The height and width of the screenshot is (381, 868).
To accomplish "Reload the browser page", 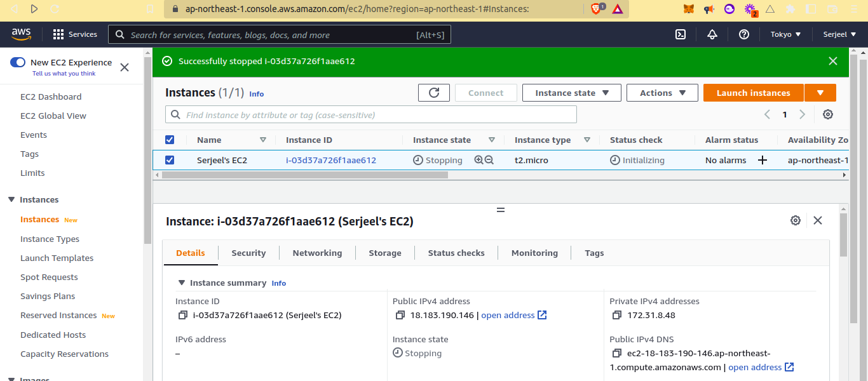I will point(55,9).
